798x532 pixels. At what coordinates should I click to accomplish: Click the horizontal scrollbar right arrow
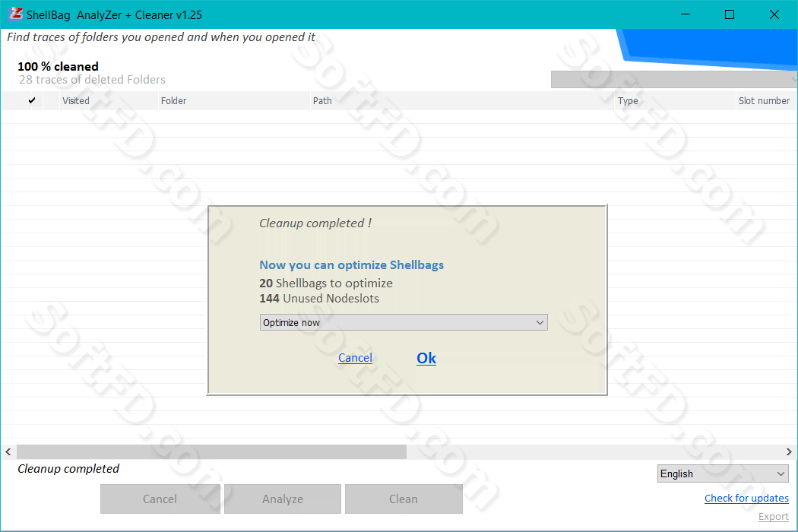click(789, 451)
